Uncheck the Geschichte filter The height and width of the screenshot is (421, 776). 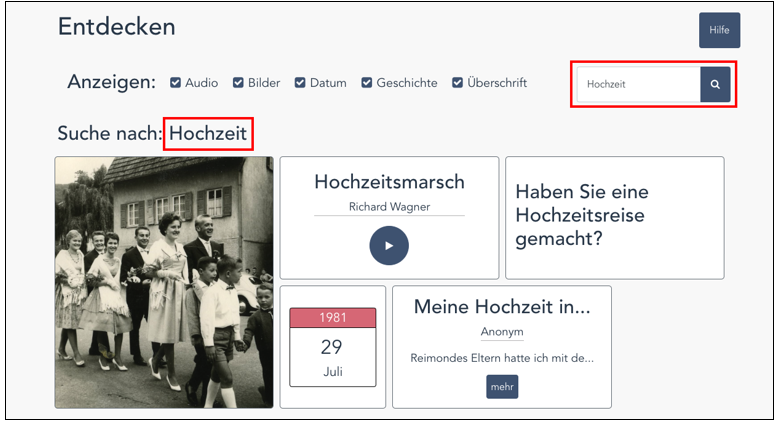tap(366, 83)
